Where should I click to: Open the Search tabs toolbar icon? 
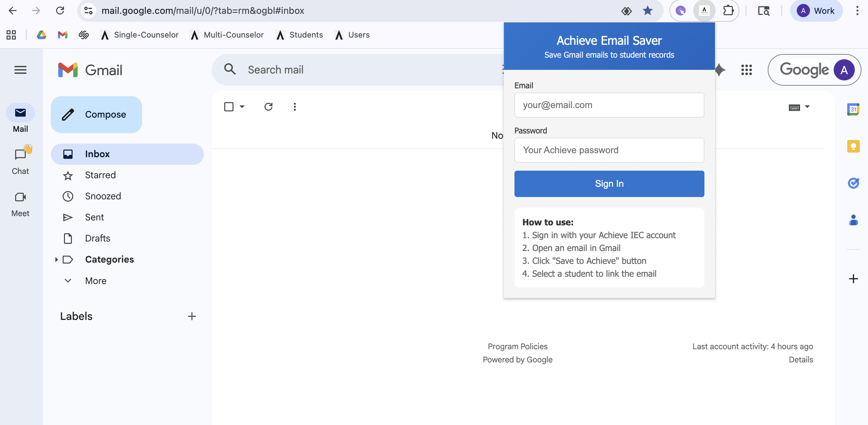[763, 11]
